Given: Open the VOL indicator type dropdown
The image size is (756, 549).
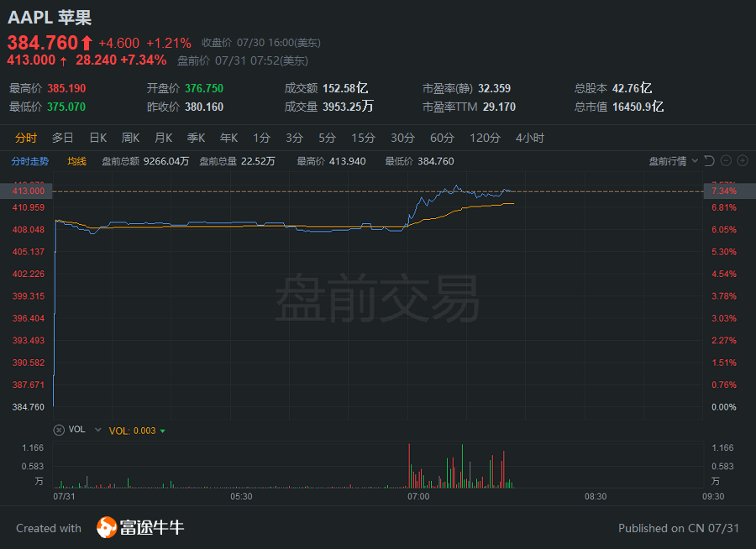Looking at the screenshot, I should pos(98,430).
